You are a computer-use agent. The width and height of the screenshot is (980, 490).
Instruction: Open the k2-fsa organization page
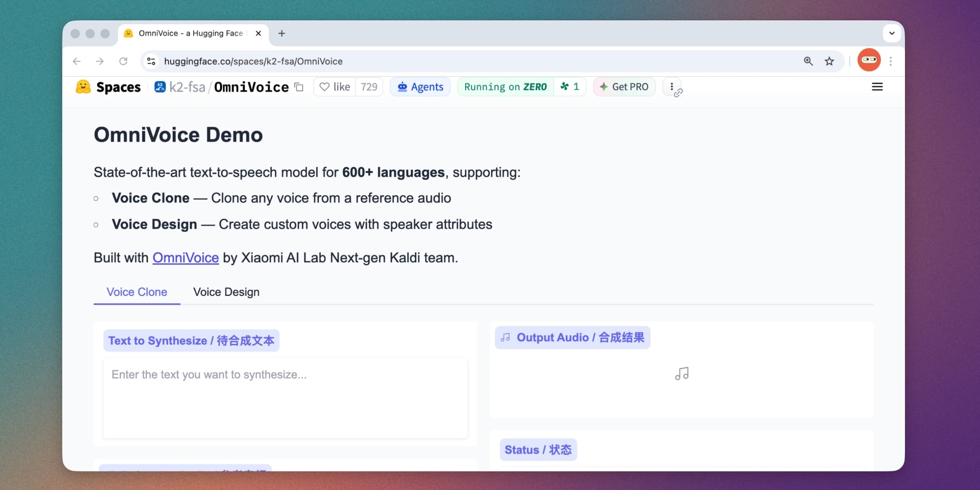(188, 87)
